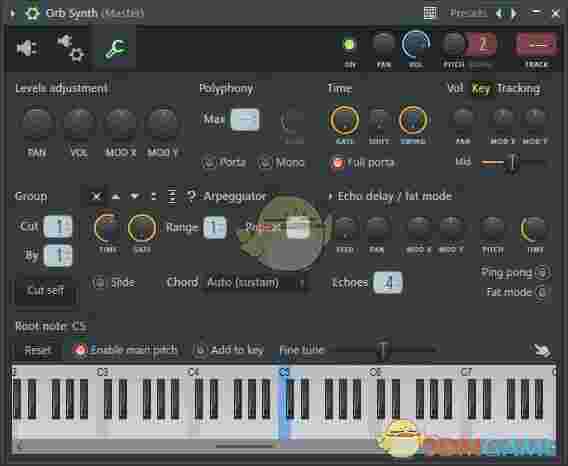Image resolution: width=568 pixels, height=466 pixels.
Task: Click the Polyphony Max value field
Action: 245,119
